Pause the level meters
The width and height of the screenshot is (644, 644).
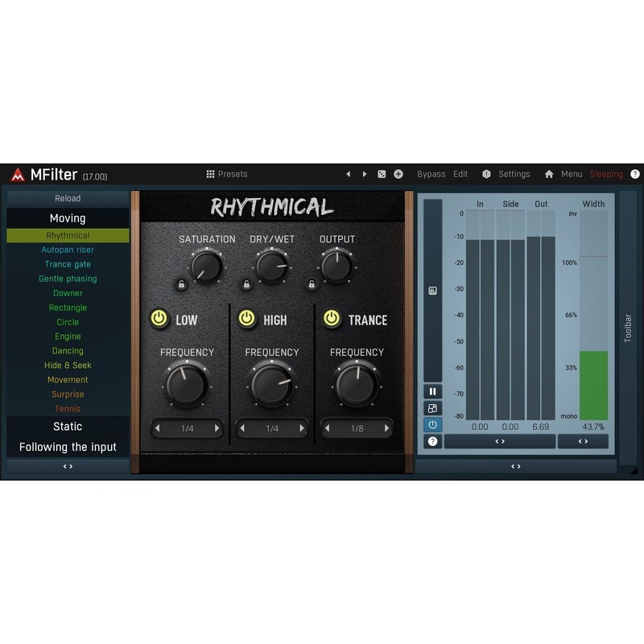(x=432, y=392)
